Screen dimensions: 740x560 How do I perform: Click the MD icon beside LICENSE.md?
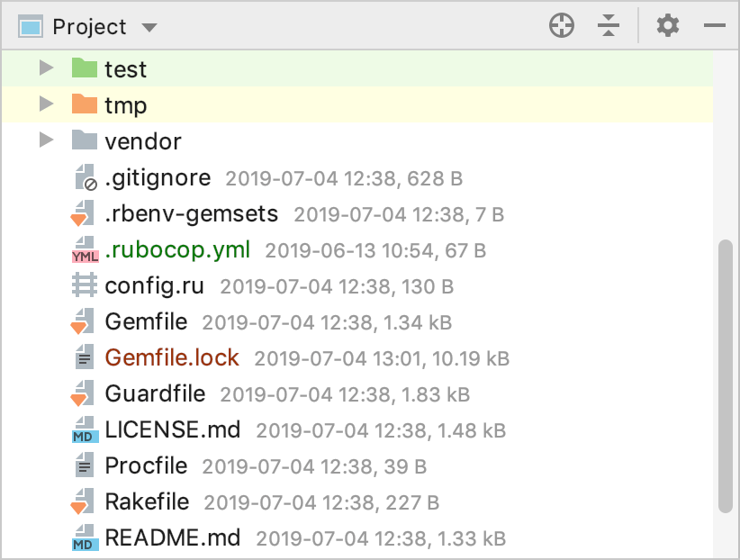click(x=84, y=430)
